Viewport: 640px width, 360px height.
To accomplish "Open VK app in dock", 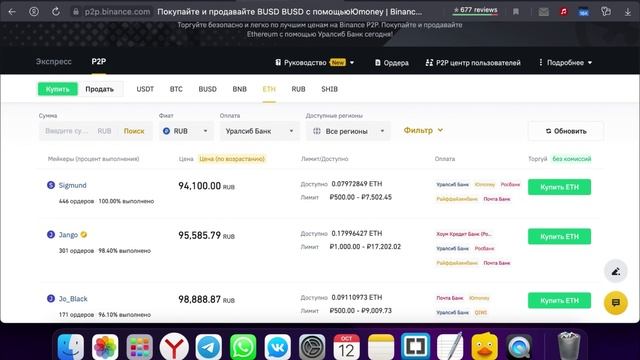I will [x=278, y=347].
